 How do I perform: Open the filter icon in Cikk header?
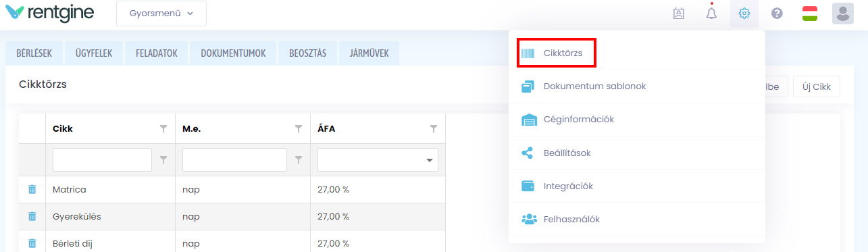163,128
